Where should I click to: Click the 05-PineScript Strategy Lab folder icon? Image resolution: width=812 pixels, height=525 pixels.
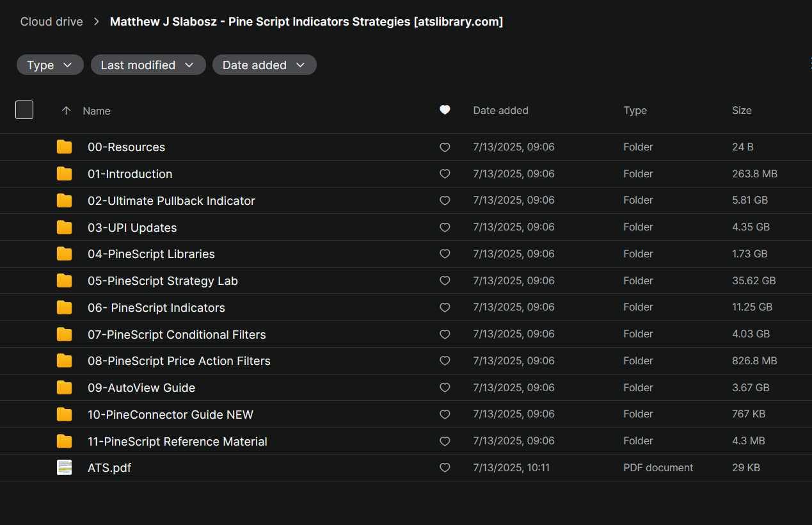[x=64, y=281]
